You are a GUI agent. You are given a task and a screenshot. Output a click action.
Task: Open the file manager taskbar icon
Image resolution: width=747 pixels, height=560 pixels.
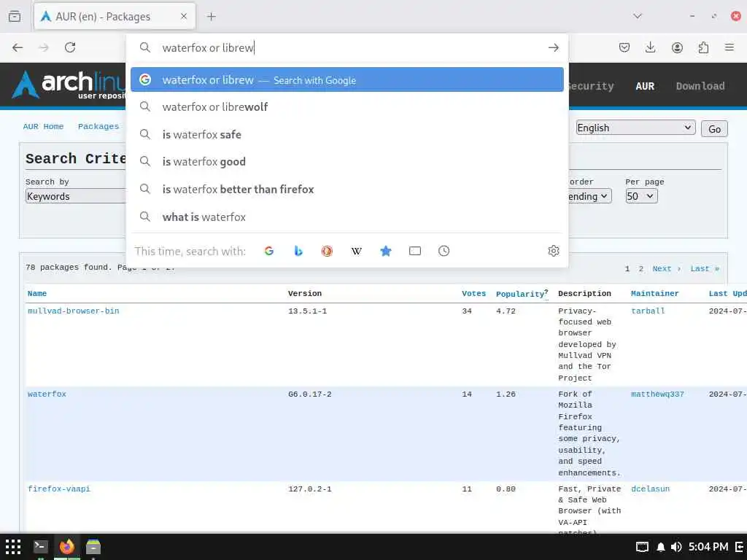pyautogui.click(x=93, y=547)
